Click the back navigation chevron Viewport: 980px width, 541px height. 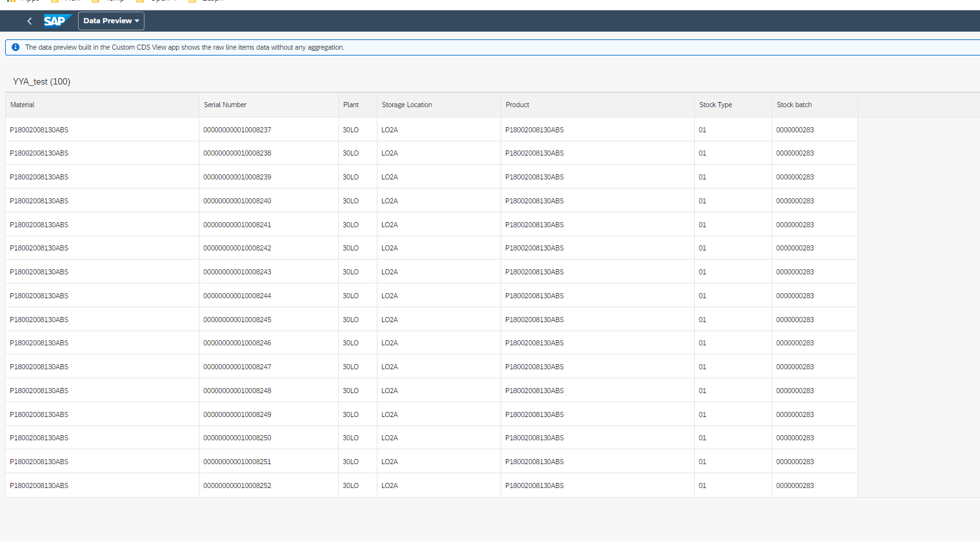[x=29, y=21]
